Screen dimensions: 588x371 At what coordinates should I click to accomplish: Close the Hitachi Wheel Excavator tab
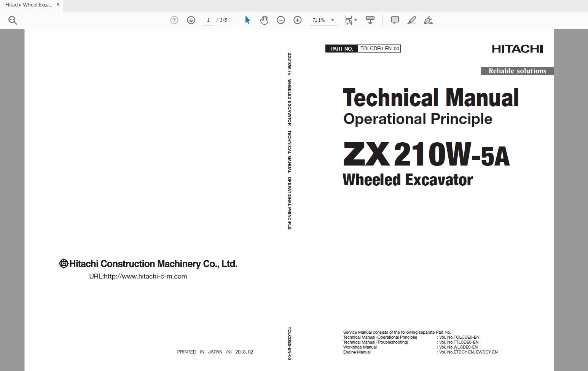[58, 5]
